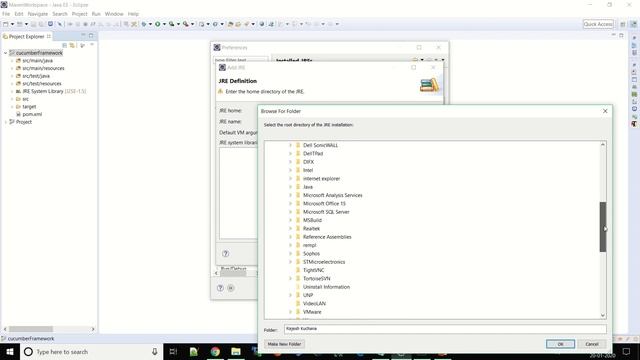
Task: Collapse all in Project Explorer
Action: click(64, 45)
